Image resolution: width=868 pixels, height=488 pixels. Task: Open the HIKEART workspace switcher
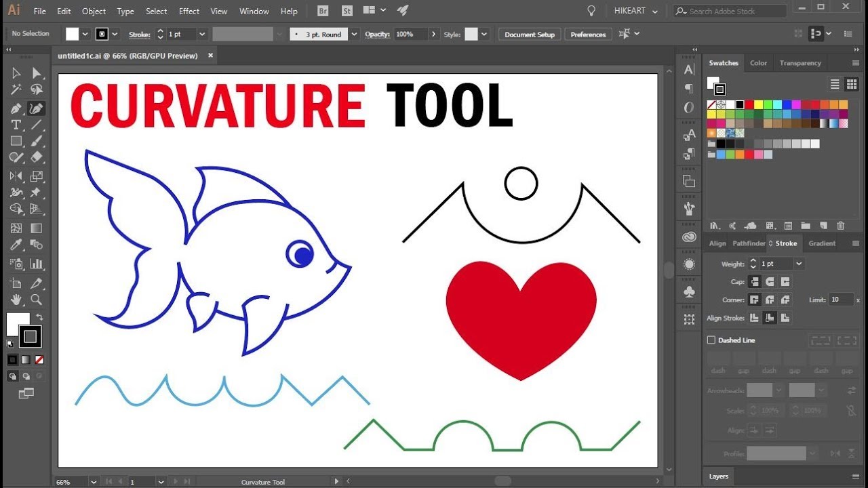635,12
